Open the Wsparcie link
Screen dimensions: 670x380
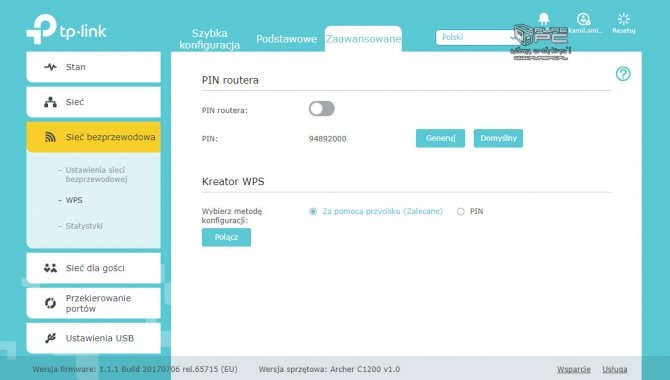pos(573,369)
